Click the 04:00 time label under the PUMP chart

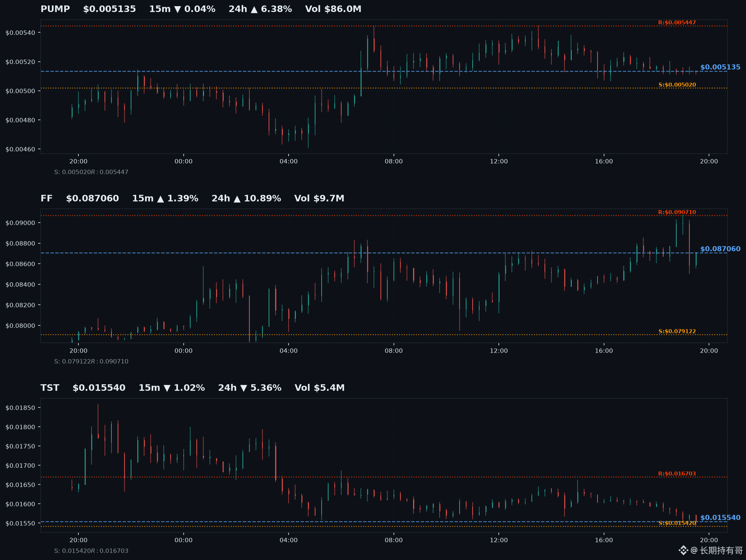pos(289,161)
